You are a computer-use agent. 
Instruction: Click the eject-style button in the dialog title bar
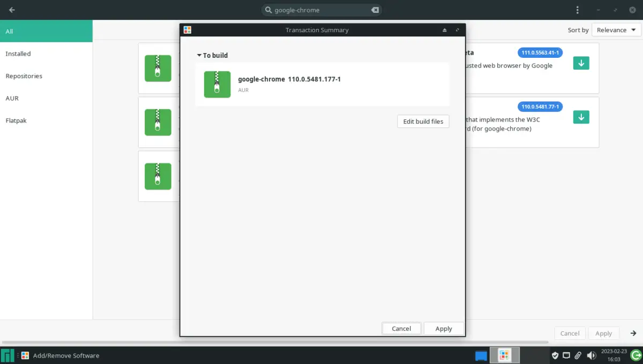tap(444, 30)
